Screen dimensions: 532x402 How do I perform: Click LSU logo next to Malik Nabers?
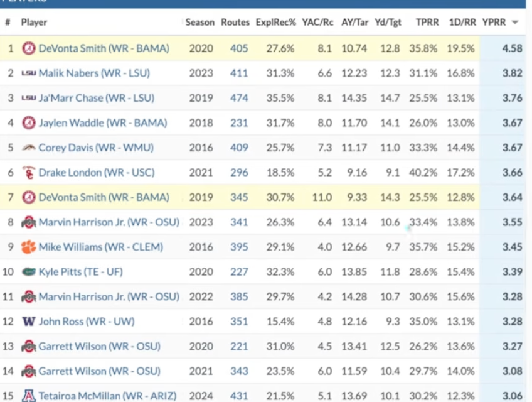[28, 73]
